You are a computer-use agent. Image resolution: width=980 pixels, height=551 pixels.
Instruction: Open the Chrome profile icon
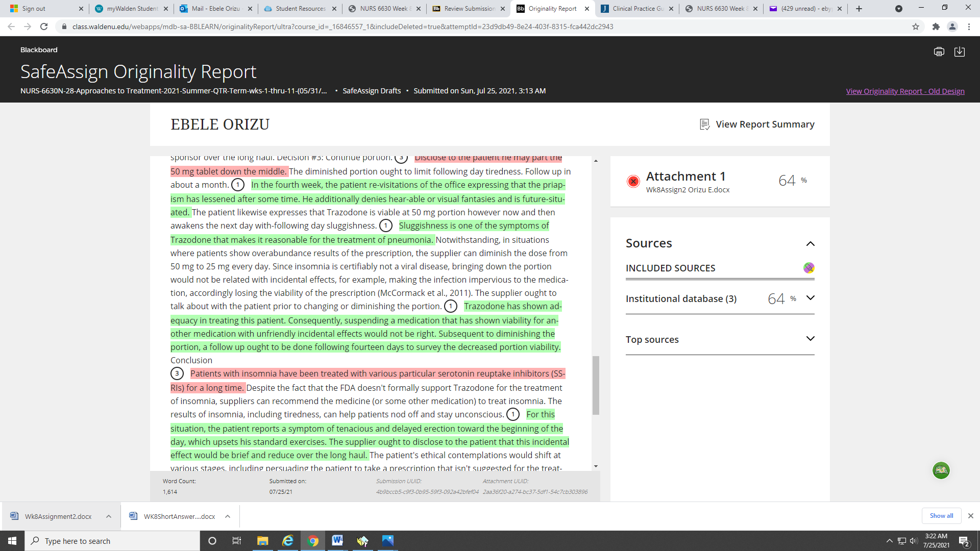pos(952,27)
